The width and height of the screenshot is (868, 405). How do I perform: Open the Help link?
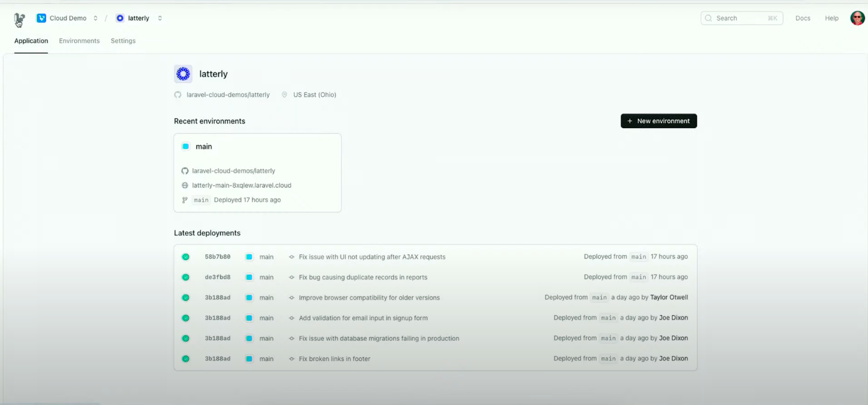[831, 18]
